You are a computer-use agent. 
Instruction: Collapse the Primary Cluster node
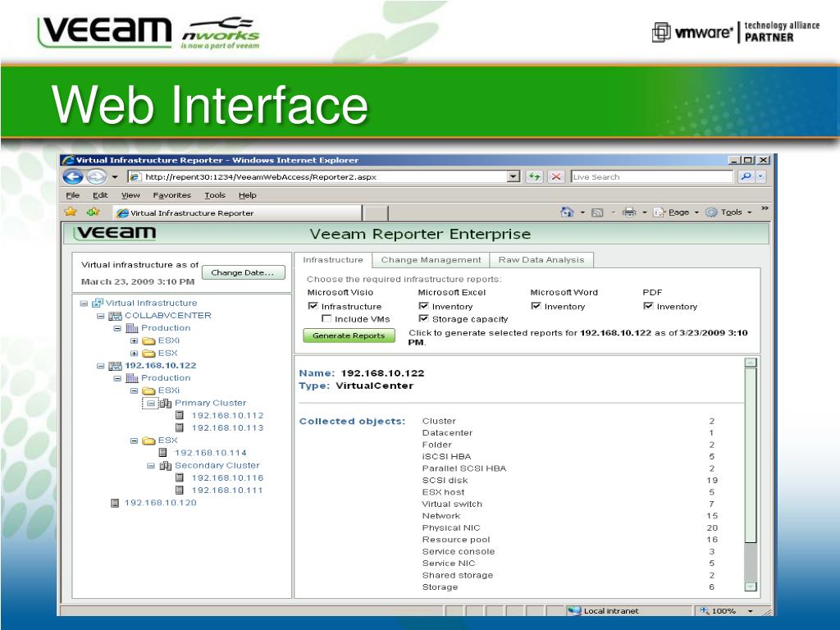pos(151,404)
